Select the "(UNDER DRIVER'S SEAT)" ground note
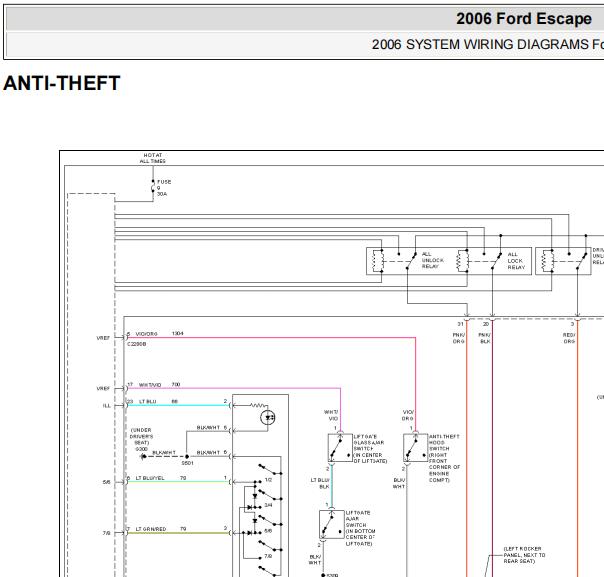This screenshot has width=604, height=577. [141, 436]
